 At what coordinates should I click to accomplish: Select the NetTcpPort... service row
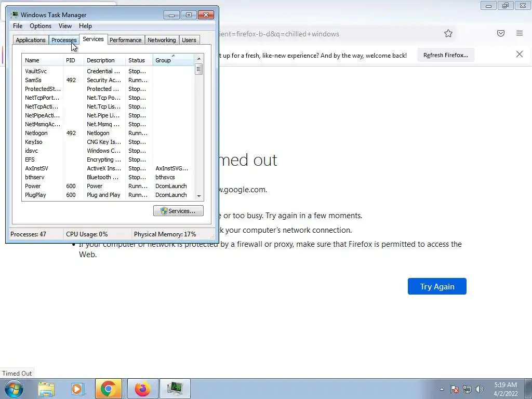108,98
